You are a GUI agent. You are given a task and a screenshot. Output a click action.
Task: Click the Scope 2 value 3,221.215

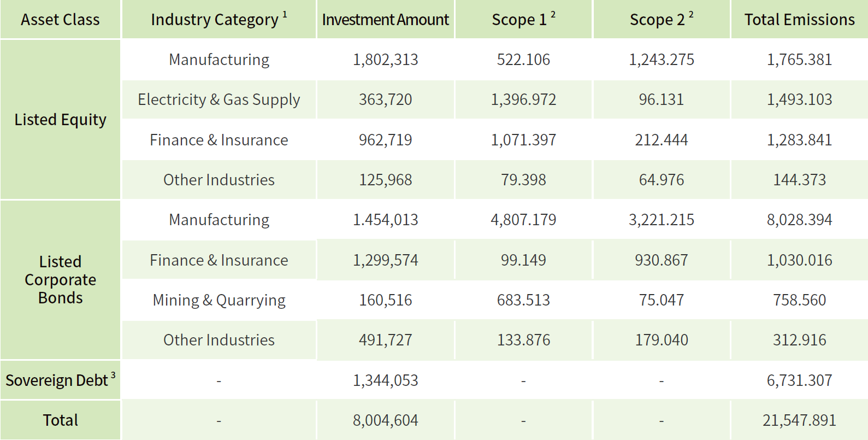click(x=661, y=220)
